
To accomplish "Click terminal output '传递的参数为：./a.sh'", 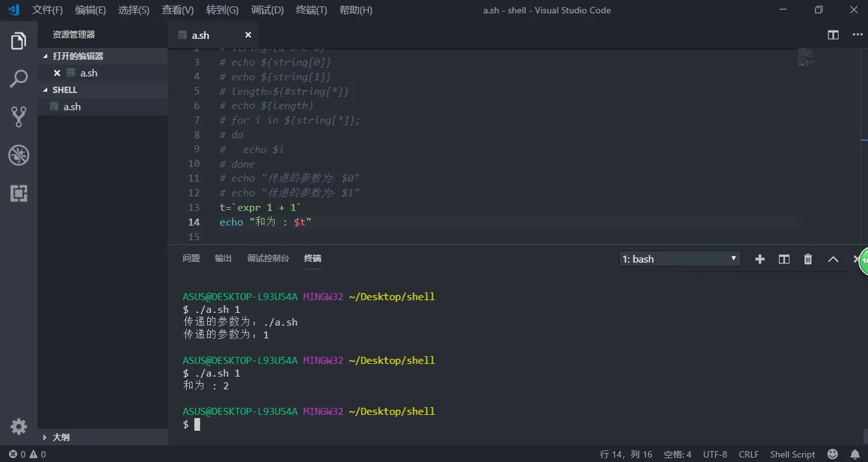I will (x=240, y=322).
